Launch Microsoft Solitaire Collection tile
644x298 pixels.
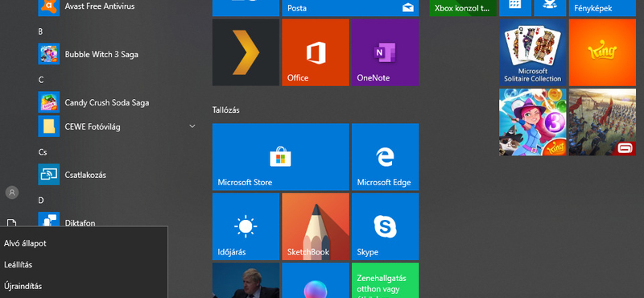533,52
